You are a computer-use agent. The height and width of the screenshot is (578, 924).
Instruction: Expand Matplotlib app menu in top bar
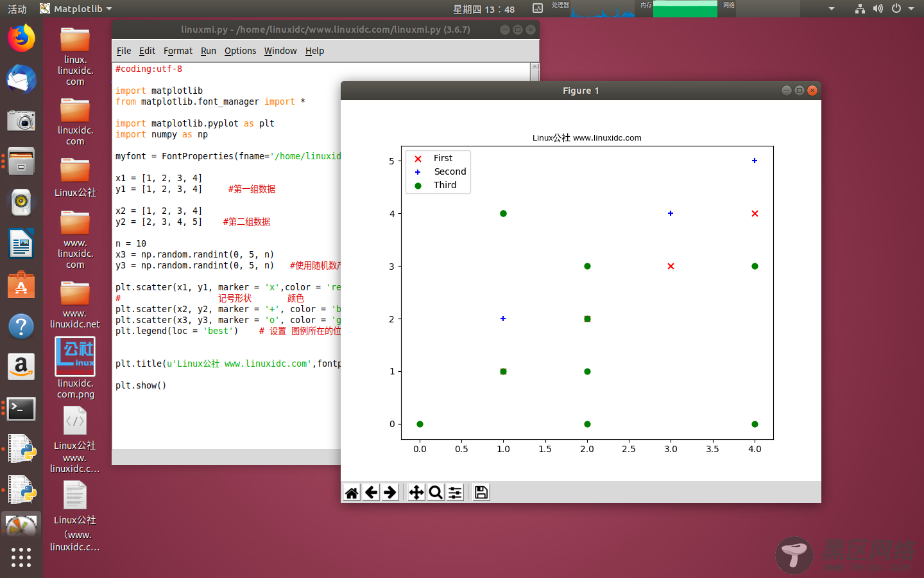[x=76, y=9]
